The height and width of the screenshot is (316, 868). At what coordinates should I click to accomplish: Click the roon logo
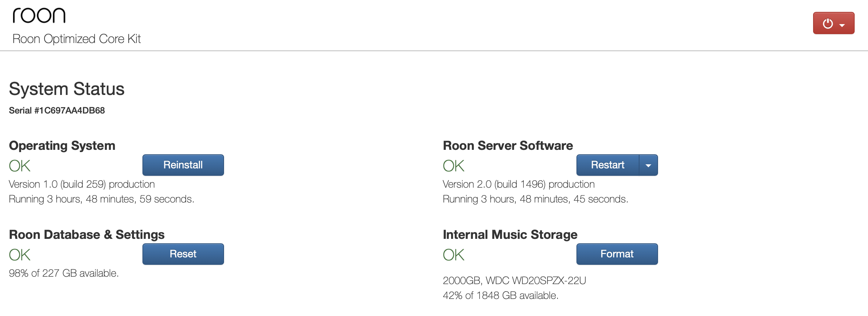pos(39,16)
